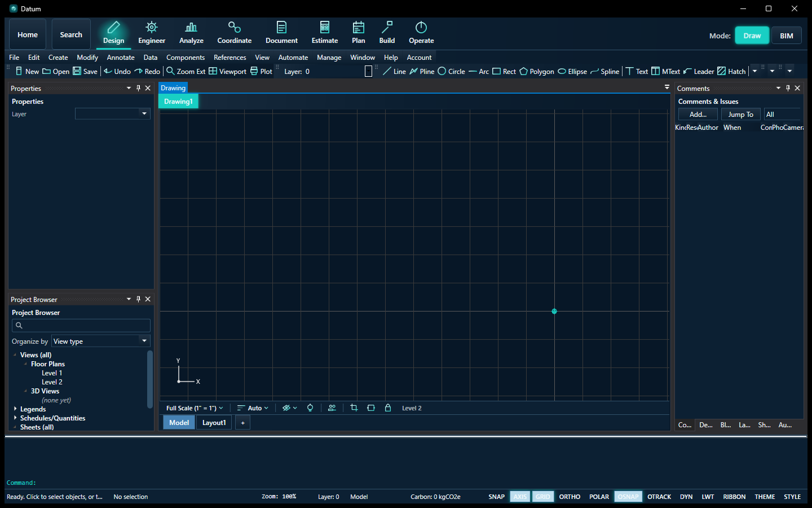Click Add... in Comments & Issues
This screenshot has width=812, height=508.
698,114
